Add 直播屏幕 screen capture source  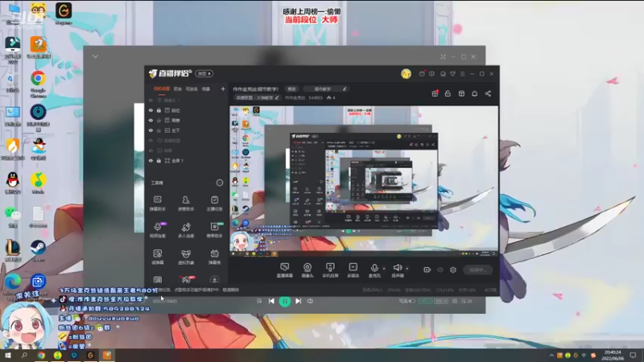(x=285, y=270)
